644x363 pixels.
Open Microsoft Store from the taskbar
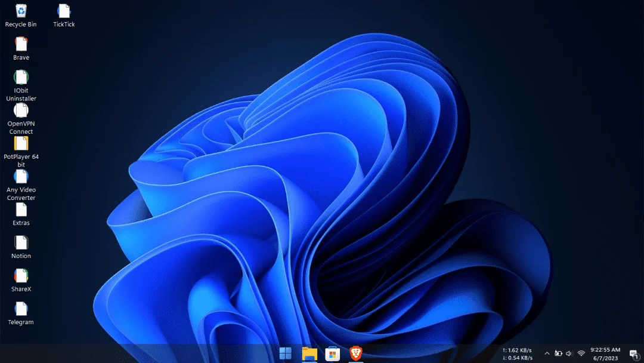pos(332,353)
